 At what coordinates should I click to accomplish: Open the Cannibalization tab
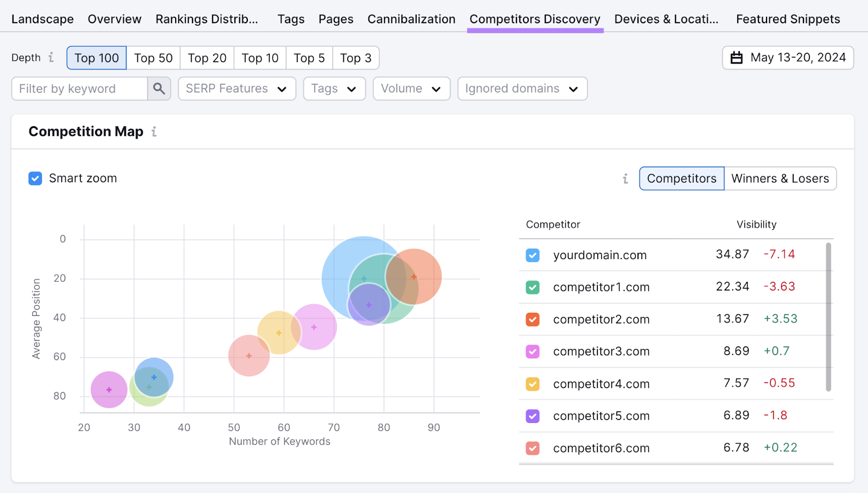pyautogui.click(x=411, y=18)
